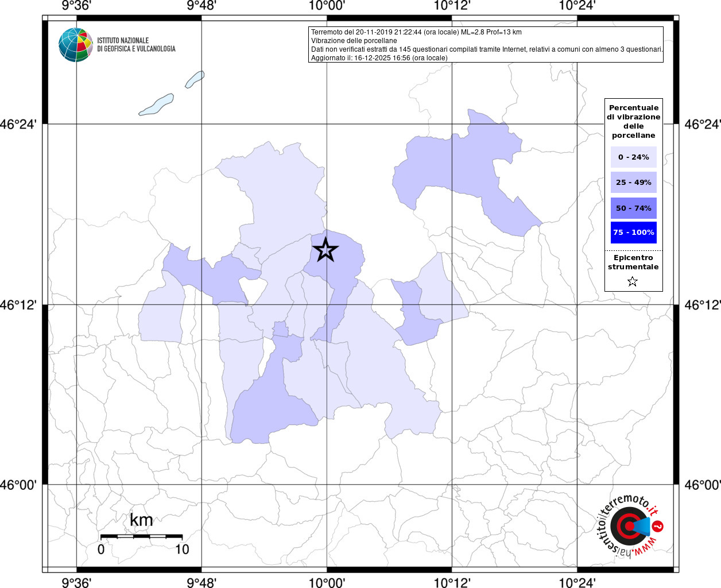Click the 'km' scale label
Screen dimensions: 721x588
click(x=141, y=520)
